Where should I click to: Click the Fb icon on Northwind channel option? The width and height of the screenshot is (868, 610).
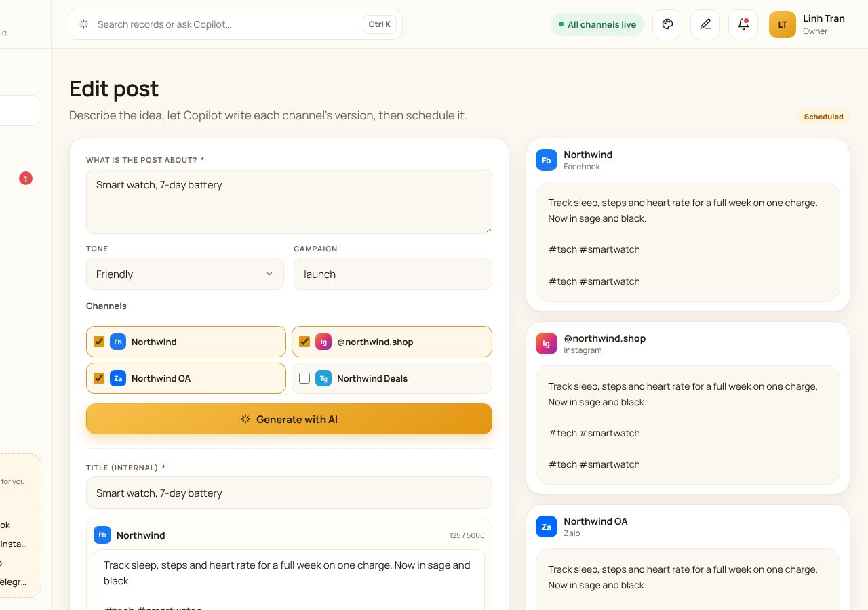[x=118, y=342]
